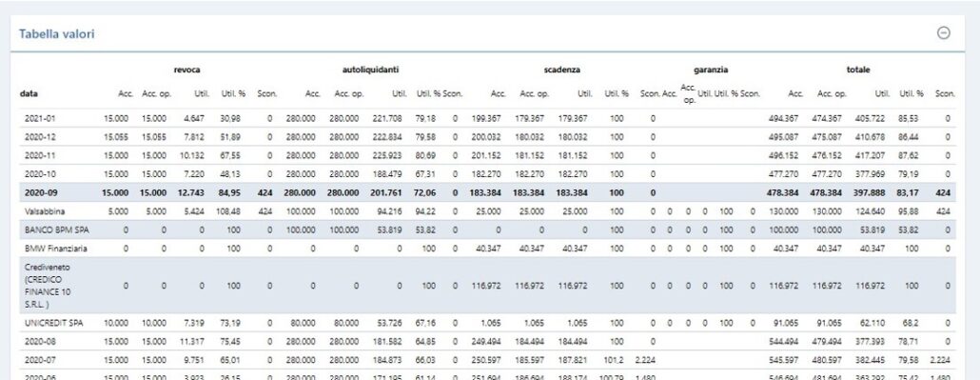Click the BANCO BPM SPA row label
Viewport: 980px width, 380px height.
click(57, 230)
